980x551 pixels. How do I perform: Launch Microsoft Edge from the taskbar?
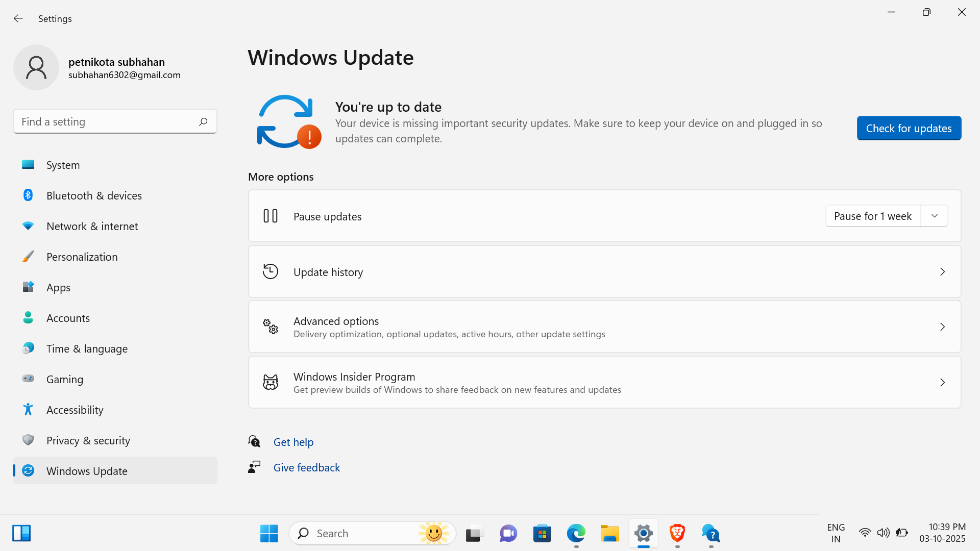coord(576,533)
